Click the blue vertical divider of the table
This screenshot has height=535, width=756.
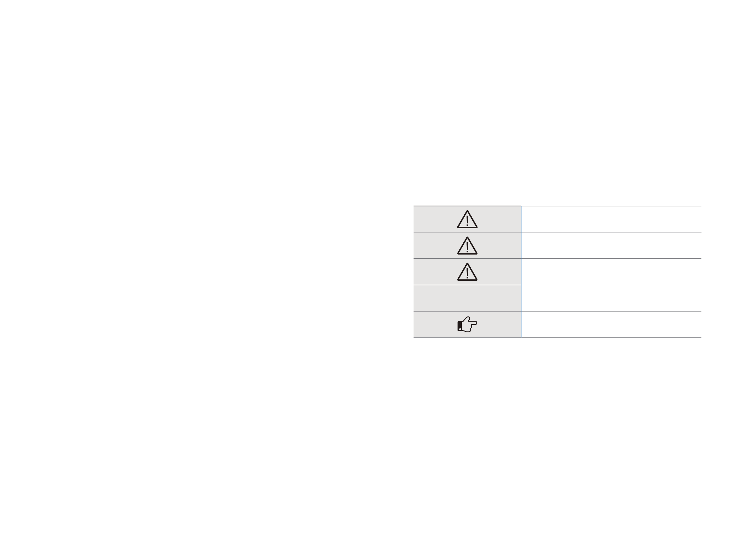521,272
